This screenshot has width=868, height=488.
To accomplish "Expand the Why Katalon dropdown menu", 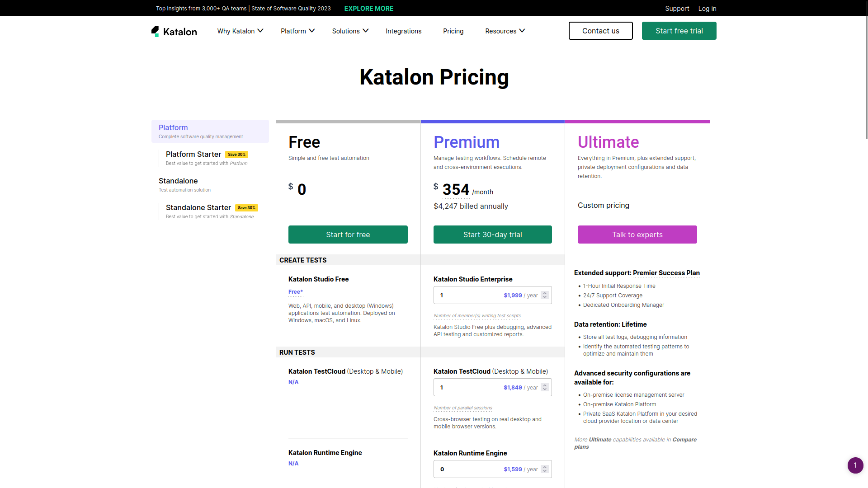I will pyautogui.click(x=240, y=31).
